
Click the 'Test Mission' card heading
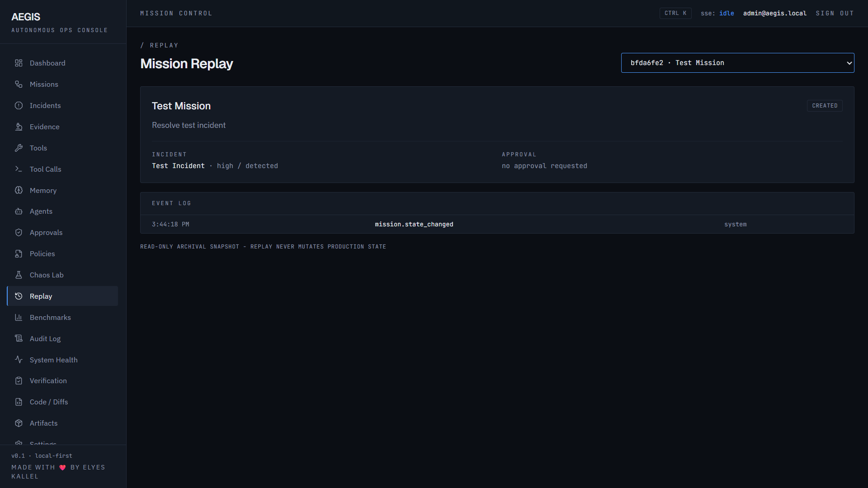(181, 106)
